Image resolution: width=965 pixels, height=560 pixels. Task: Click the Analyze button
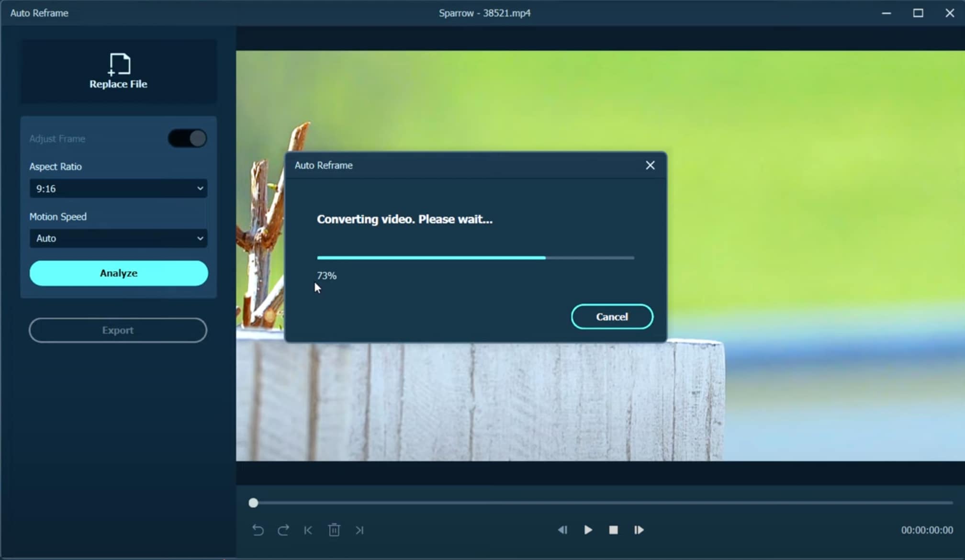(119, 273)
